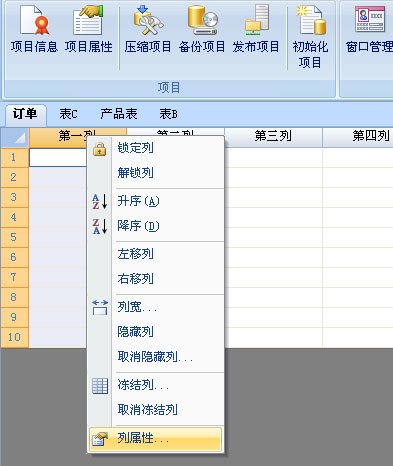Choose 升序(A) sort entry
The image size is (393, 466).
coord(156,201)
